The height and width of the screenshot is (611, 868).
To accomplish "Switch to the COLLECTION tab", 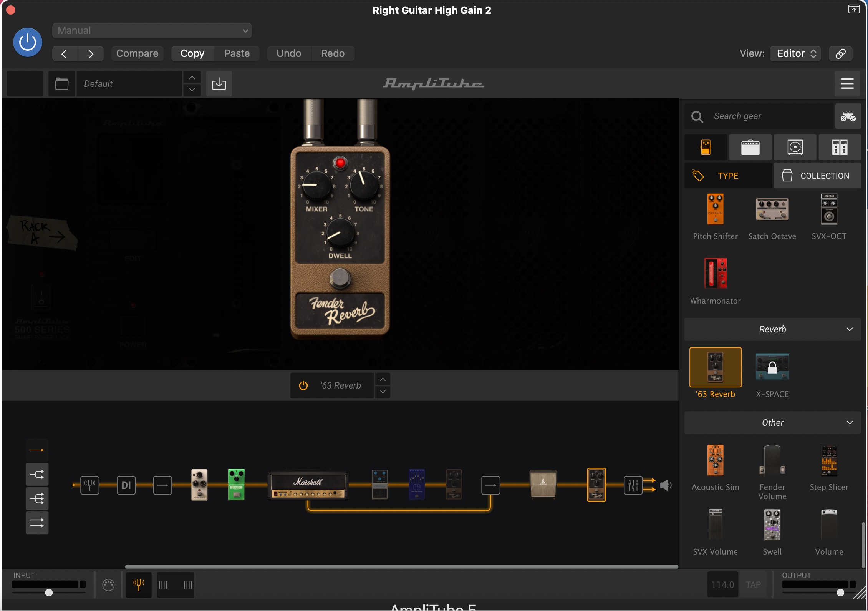I will (817, 176).
